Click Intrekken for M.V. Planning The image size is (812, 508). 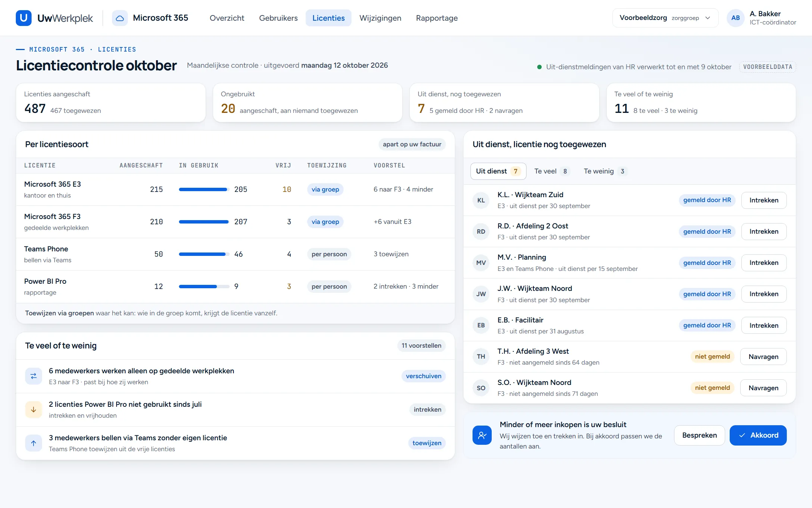764,263
